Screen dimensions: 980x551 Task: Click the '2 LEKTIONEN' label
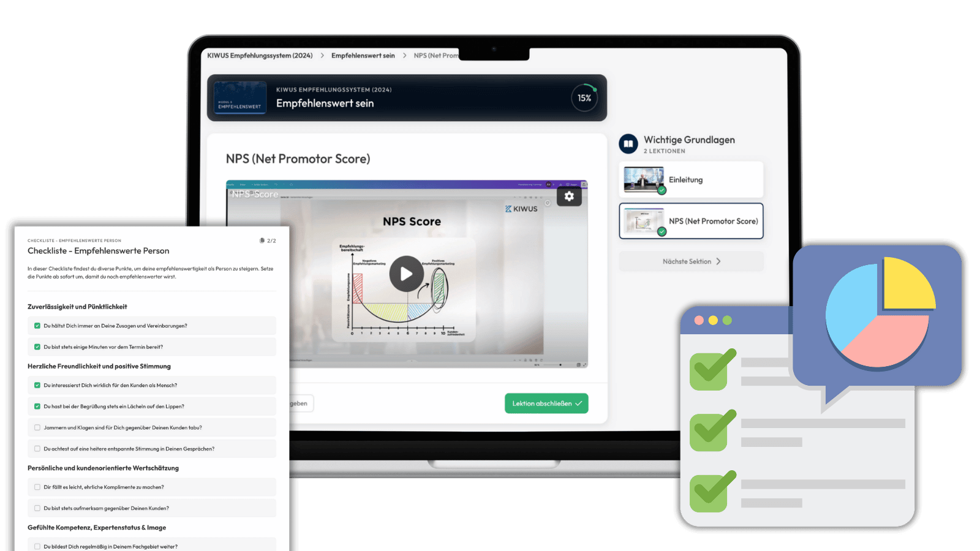(664, 151)
